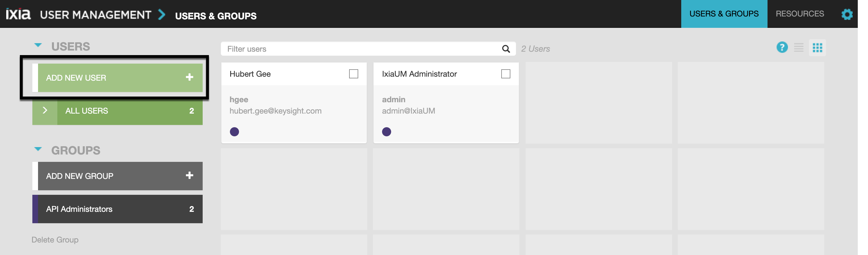This screenshot has width=868, height=255.
Task: Select the IxiaUM Administrator checkbox
Action: coord(506,74)
